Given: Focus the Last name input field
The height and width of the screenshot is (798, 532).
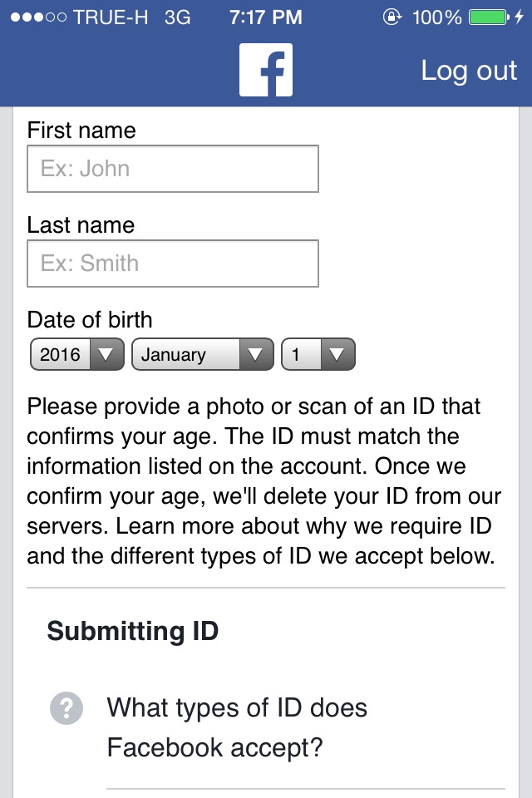Looking at the screenshot, I should [173, 264].
